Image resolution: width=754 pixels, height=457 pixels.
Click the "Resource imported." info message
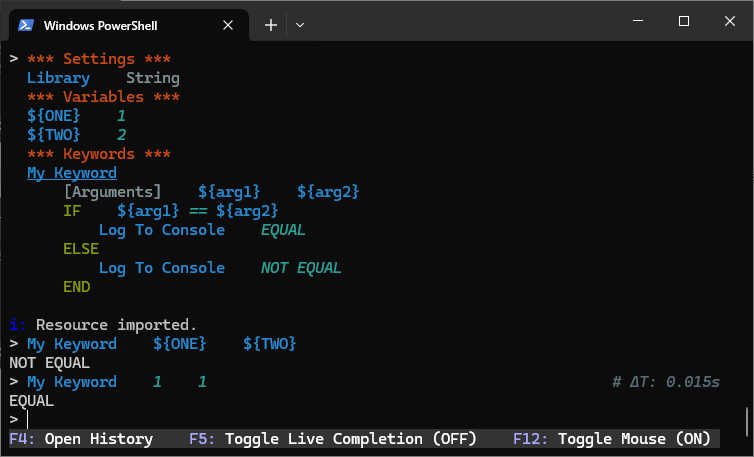(116, 325)
